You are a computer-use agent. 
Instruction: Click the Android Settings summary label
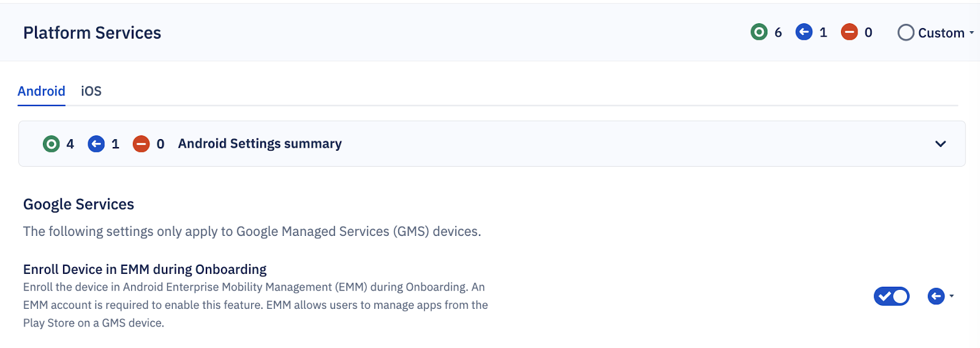tap(260, 144)
